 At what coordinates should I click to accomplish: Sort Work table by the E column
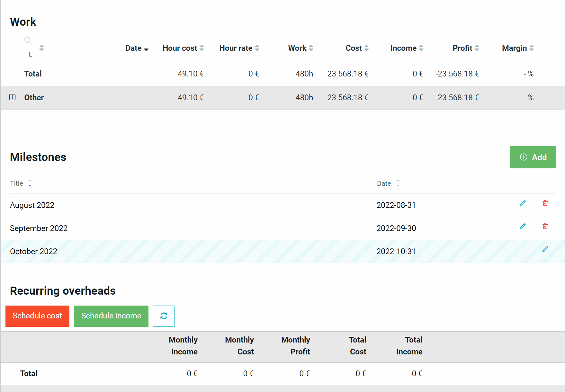tap(41, 48)
